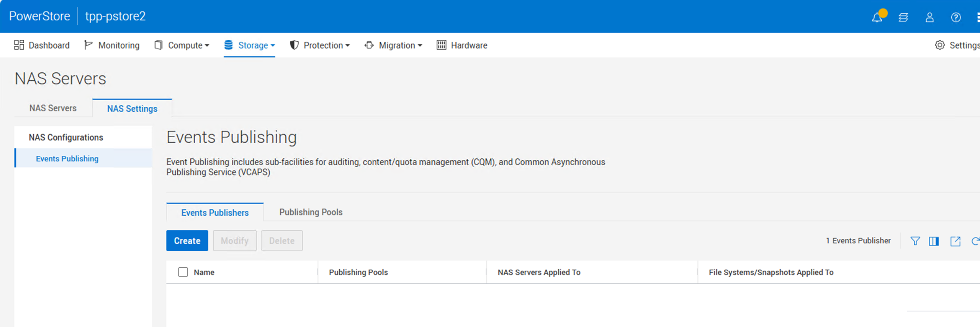Refresh the events publishers table

point(975,241)
